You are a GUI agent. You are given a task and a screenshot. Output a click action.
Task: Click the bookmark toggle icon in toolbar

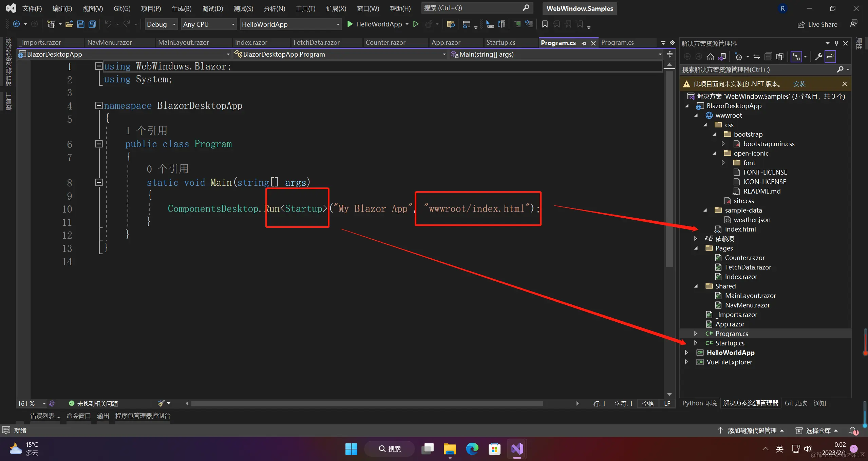pyautogui.click(x=545, y=24)
